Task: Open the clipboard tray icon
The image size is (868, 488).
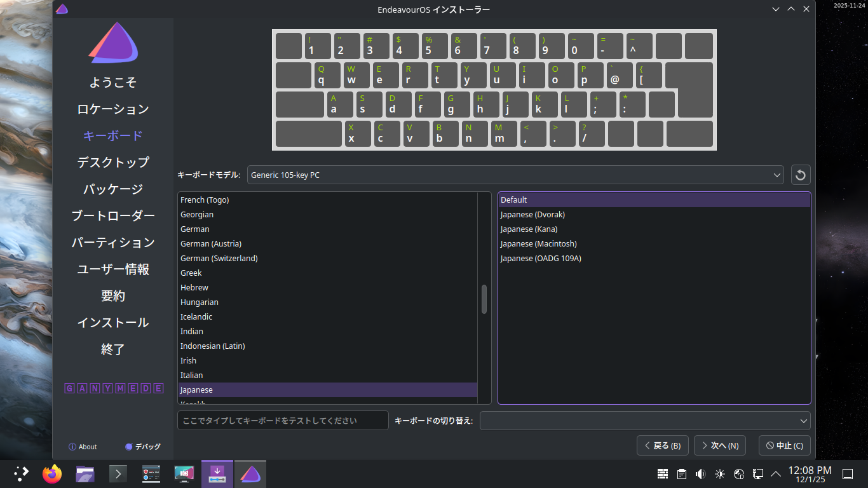Action: pyautogui.click(x=682, y=473)
